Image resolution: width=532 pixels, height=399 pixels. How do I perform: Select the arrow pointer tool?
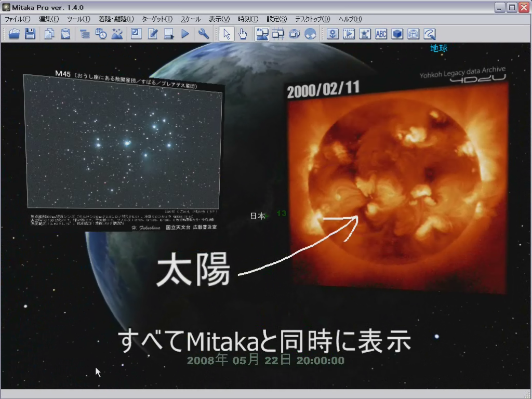point(227,34)
